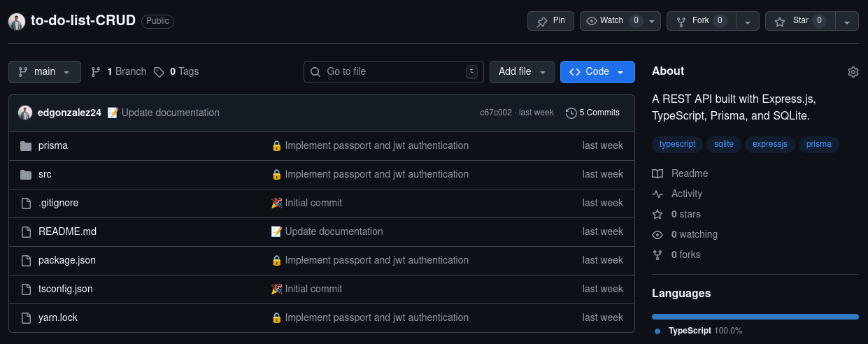Click the star icon next to 0 stars
Viewport: 868px width, 344px height.
pos(657,214)
